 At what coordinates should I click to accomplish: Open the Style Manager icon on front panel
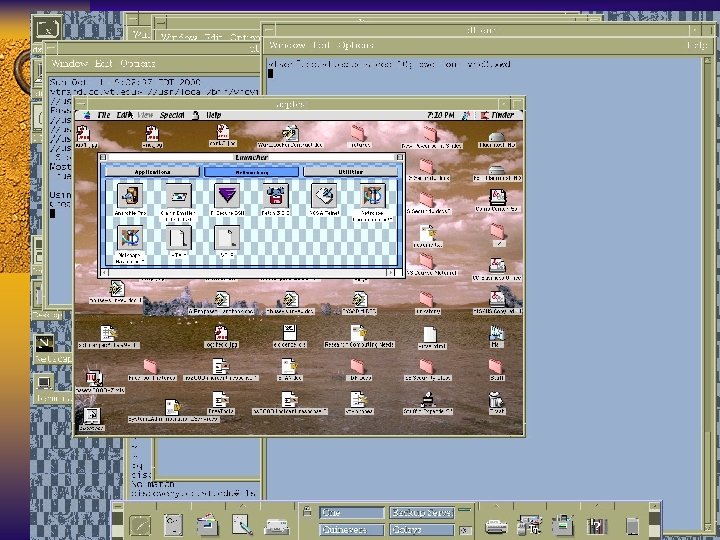click(529, 525)
